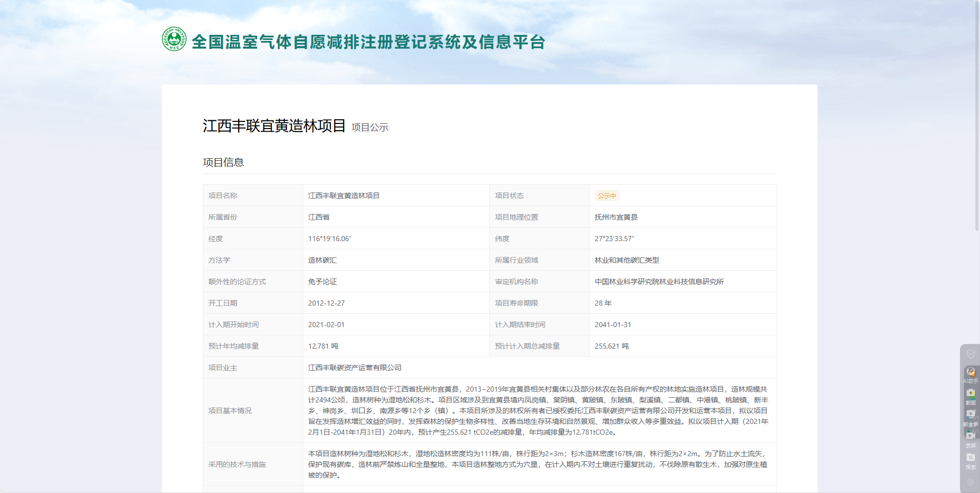Click the 255,621 吨 total reduction value
This screenshot has height=493, width=980.
(611, 346)
